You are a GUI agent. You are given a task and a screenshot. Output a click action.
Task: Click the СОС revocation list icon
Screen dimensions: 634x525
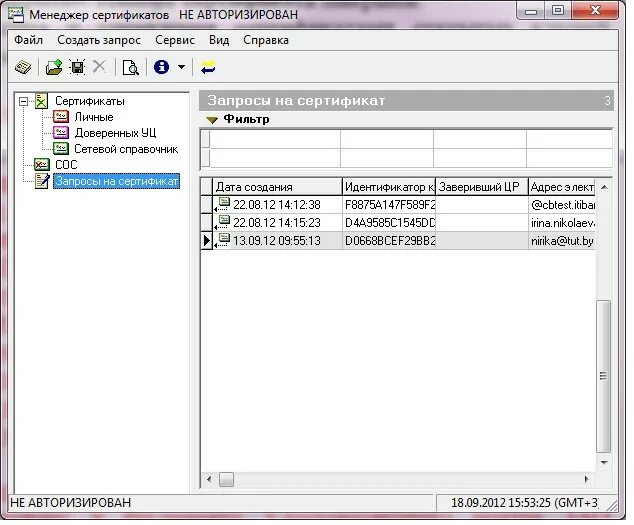point(42,165)
